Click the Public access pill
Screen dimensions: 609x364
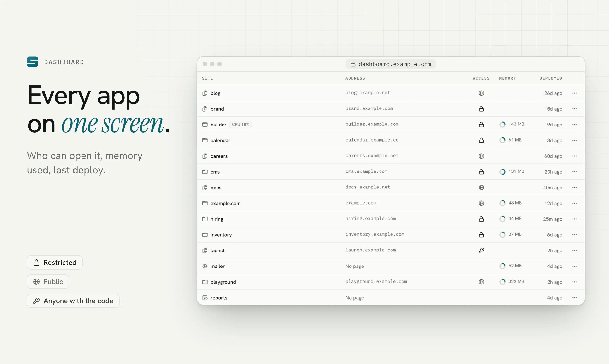(x=48, y=282)
